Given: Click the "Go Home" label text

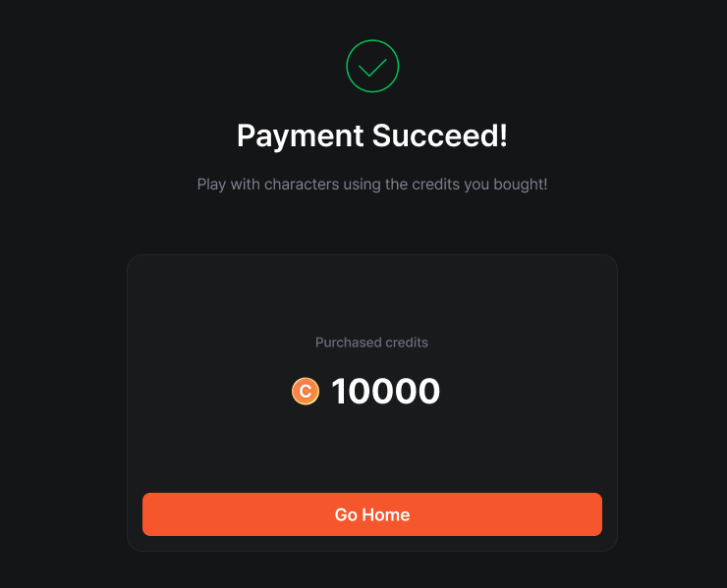Looking at the screenshot, I should (372, 514).
